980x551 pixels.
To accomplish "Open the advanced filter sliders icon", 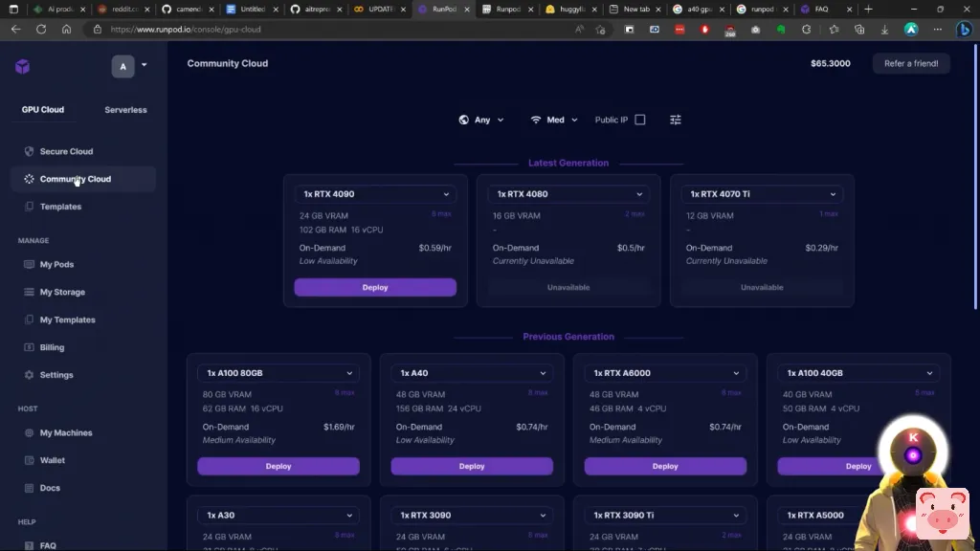I will click(x=676, y=120).
